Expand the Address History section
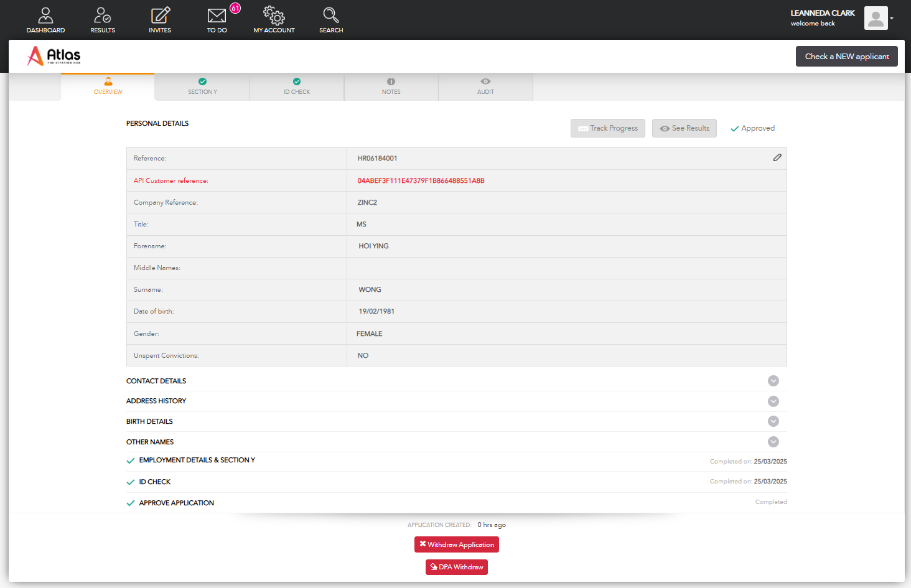911x588 pixels. click(773, 401)
